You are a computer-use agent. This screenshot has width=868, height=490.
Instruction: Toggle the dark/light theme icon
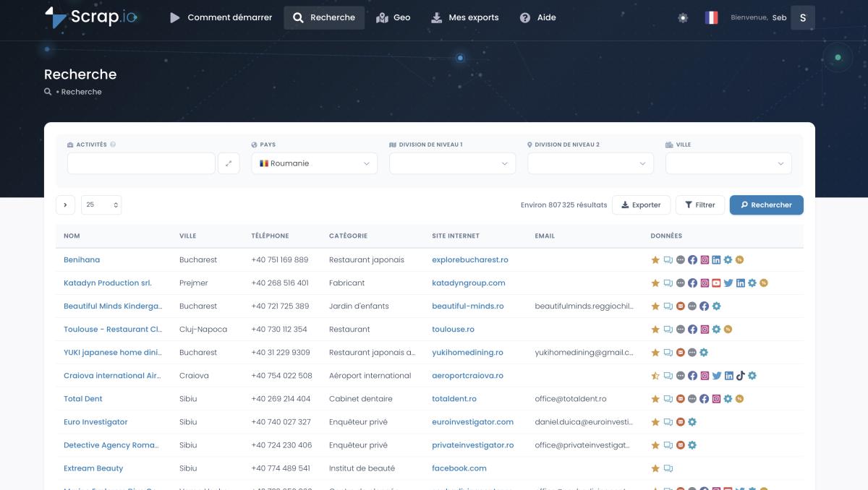coord(683,17)
